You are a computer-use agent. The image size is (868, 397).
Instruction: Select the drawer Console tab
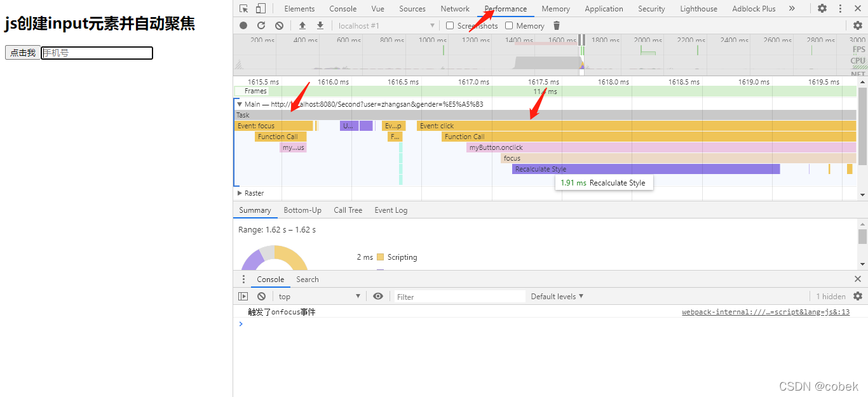coord(271,279)
